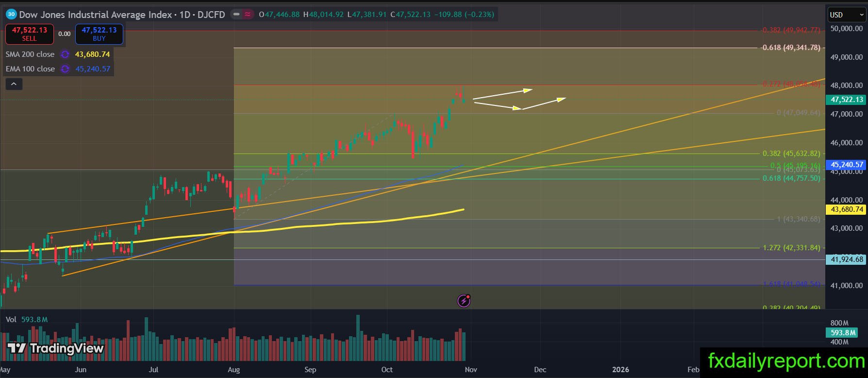The image size is (868, 378).
Task: Click the Dow Jones "30" symbol logo
Action: tap(11, 15)
